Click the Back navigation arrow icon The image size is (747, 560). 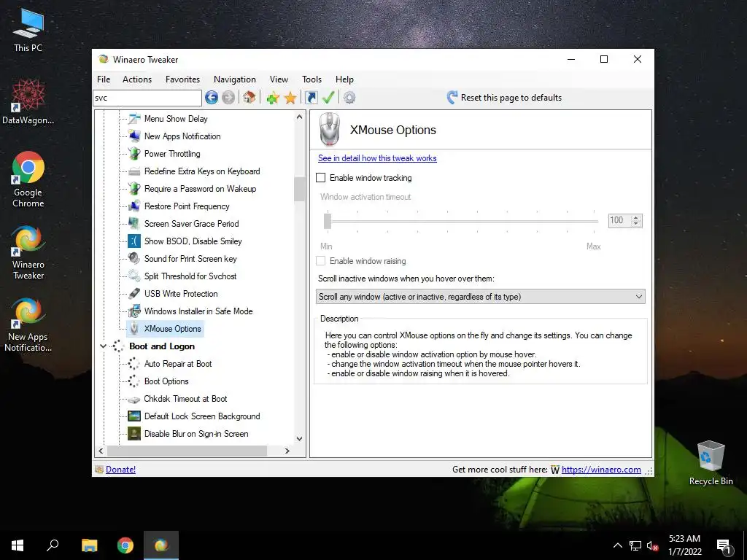point(212,98)
